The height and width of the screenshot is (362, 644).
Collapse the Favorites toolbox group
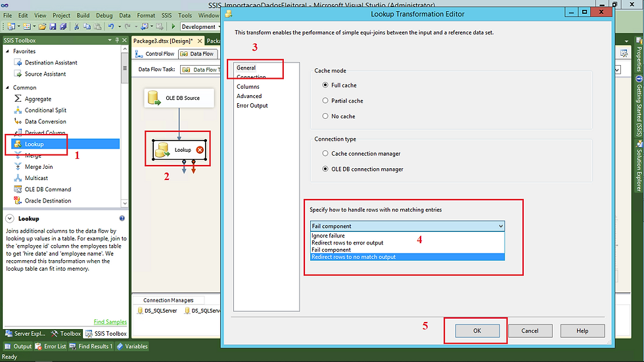[x=7, y=51]
